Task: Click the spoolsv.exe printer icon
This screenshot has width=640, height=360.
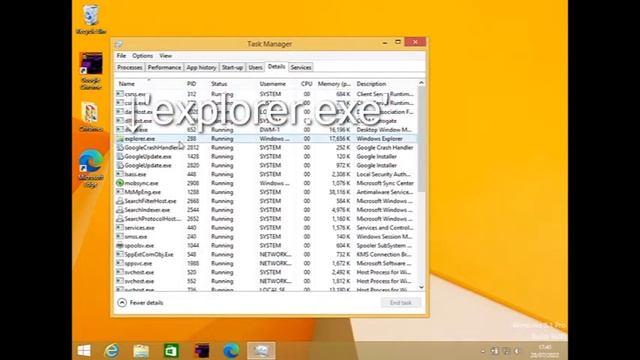Action: pos(120,245)
